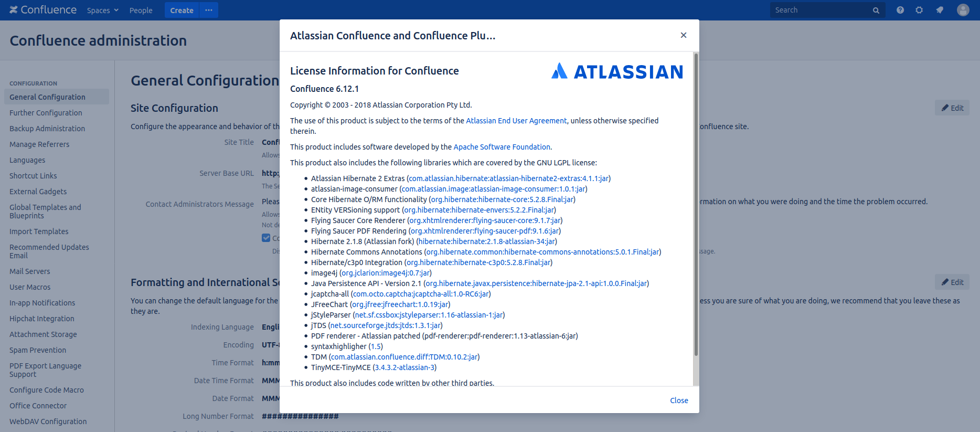Open Backup Administration in sidebar
The width and height of the screenshot is (980, 432).
(47, 129)
